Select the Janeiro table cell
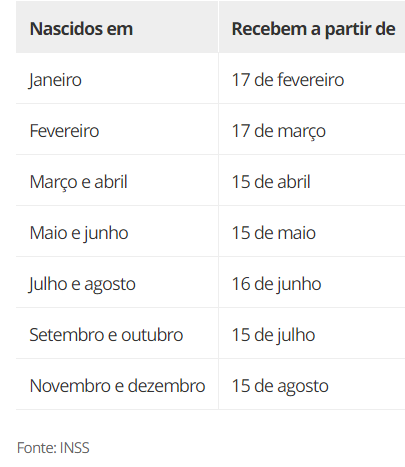This screenshot has width=405, height=467. [117, 78]
